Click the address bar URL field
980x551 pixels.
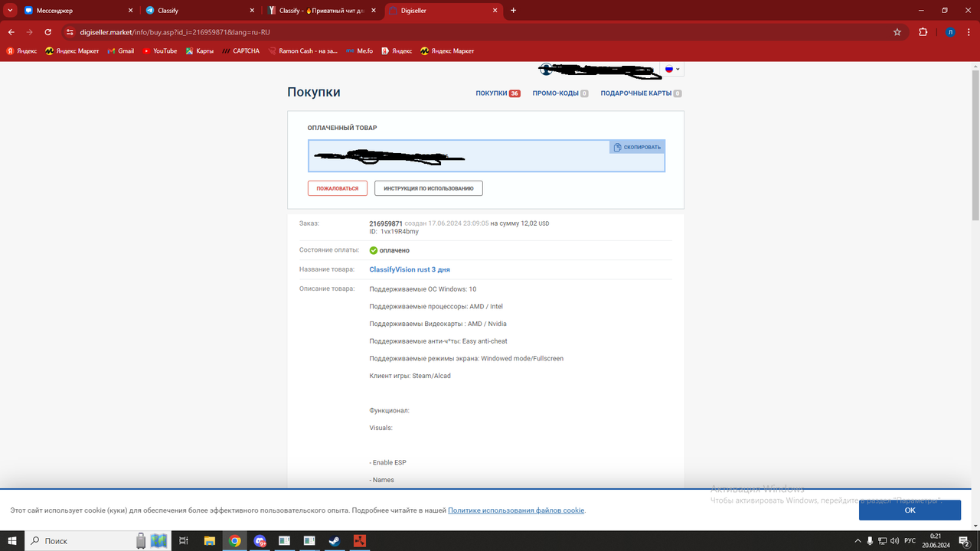coord(482,32)
